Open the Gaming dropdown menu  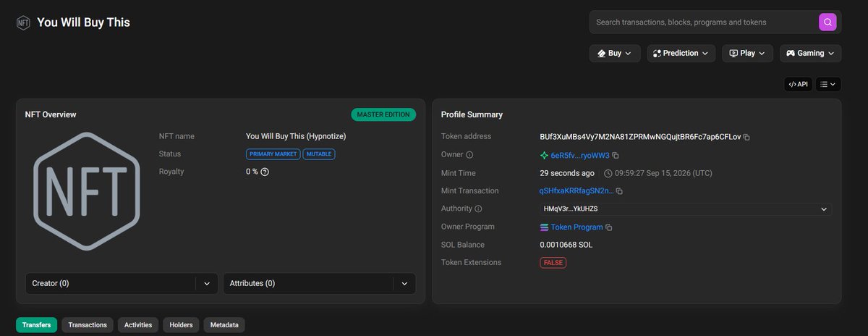point(810,54)
